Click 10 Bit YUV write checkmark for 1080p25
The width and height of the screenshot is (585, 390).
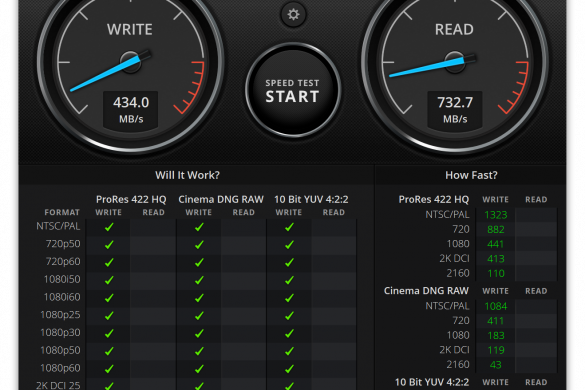289,316
